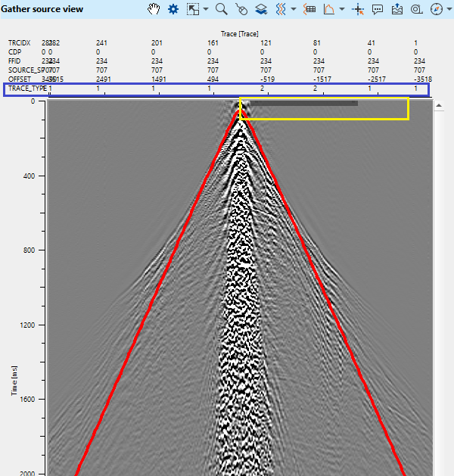Activate the crosshair picking cursor tool
Screen dimensions: 454x476
(x=358, y=9)
